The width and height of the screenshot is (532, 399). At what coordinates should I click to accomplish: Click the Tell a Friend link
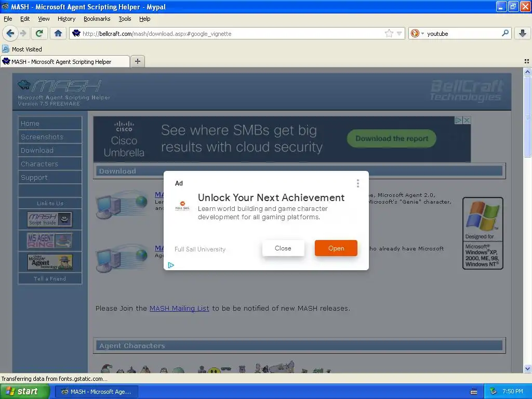click(50, 278)
